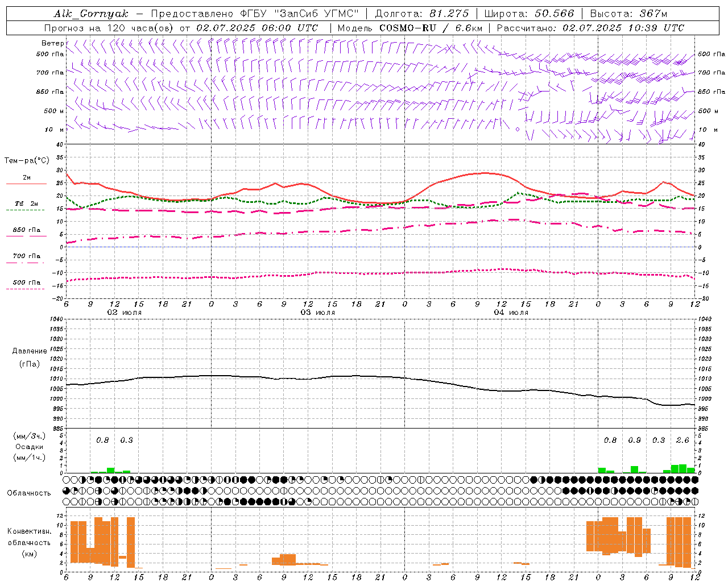Viewport: 728px width, 582px height.
Task: Click the (мм/1ч.) precipitation unit label
Action: (30, 458)
